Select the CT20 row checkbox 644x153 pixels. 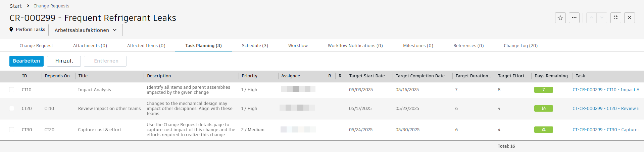tap(12, 109)
